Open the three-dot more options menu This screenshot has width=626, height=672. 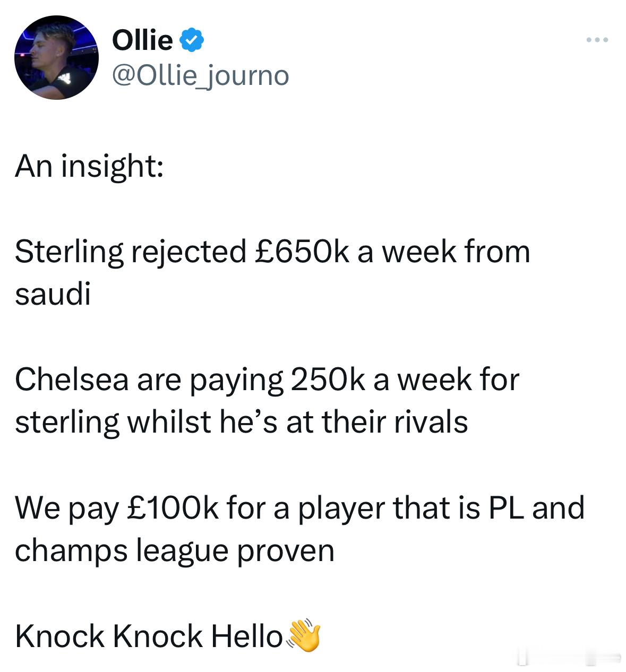597,40
